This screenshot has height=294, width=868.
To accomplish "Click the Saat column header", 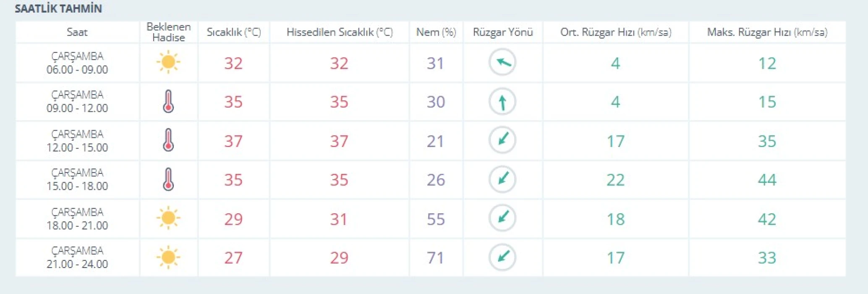I will [77, 32].
